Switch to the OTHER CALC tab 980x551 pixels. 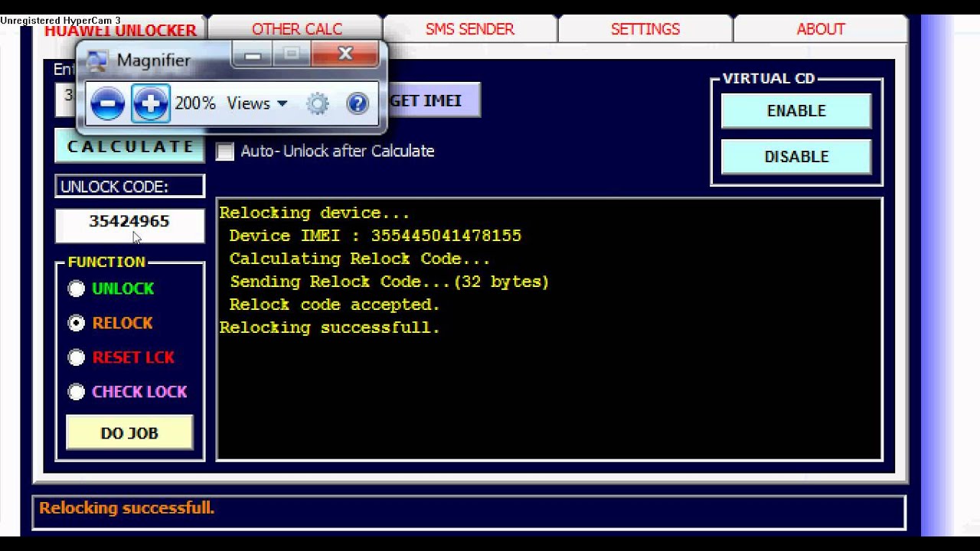296,29
